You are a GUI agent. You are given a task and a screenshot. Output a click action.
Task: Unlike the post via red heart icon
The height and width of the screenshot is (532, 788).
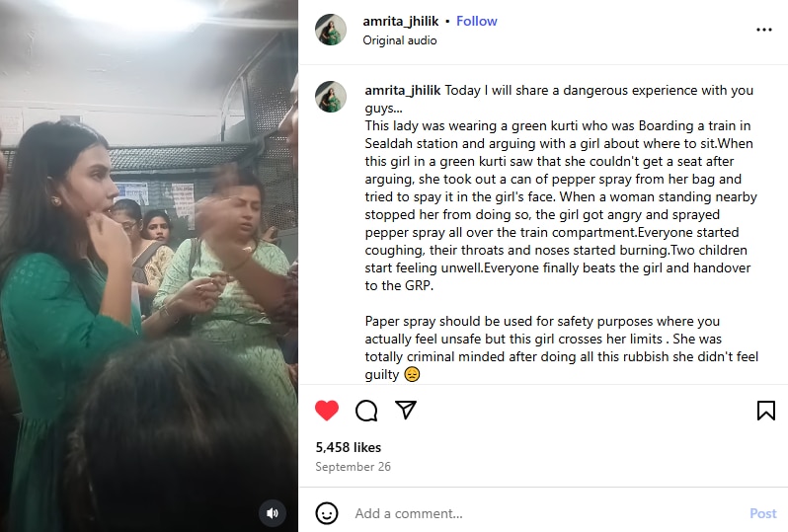click(327, 411)
